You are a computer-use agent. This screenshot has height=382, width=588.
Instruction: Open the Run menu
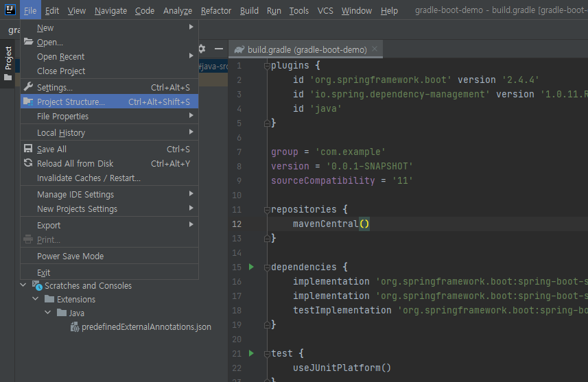[274, 10]
